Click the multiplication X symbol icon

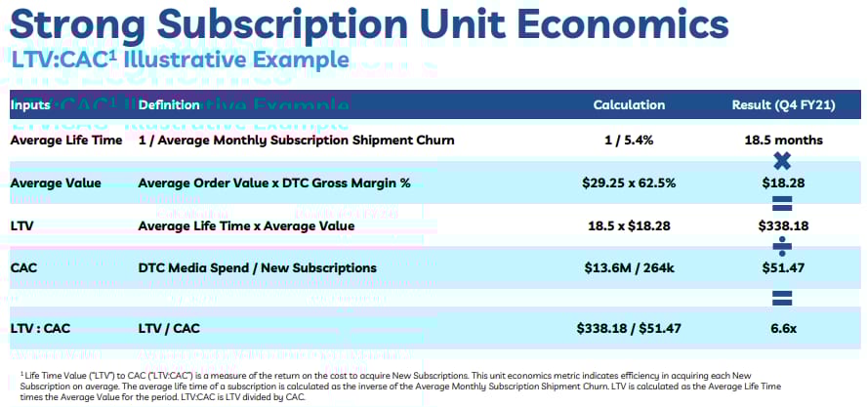(782, 161)
